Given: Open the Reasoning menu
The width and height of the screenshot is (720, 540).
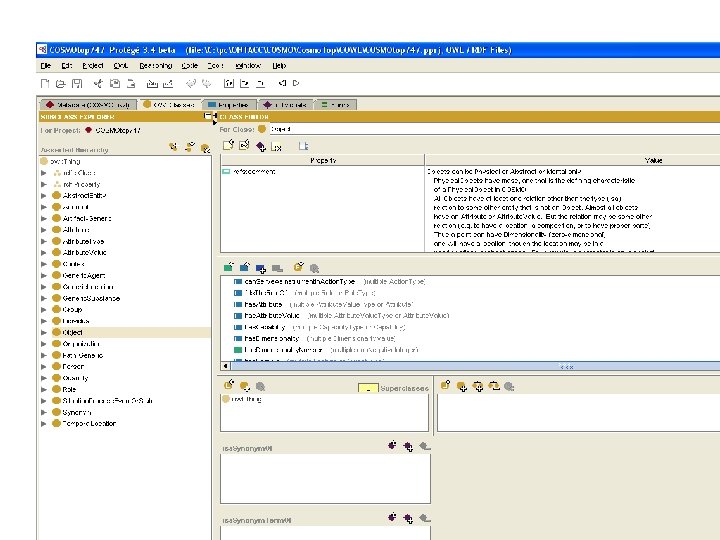Looking at the screenshot, I should [156, 65].
